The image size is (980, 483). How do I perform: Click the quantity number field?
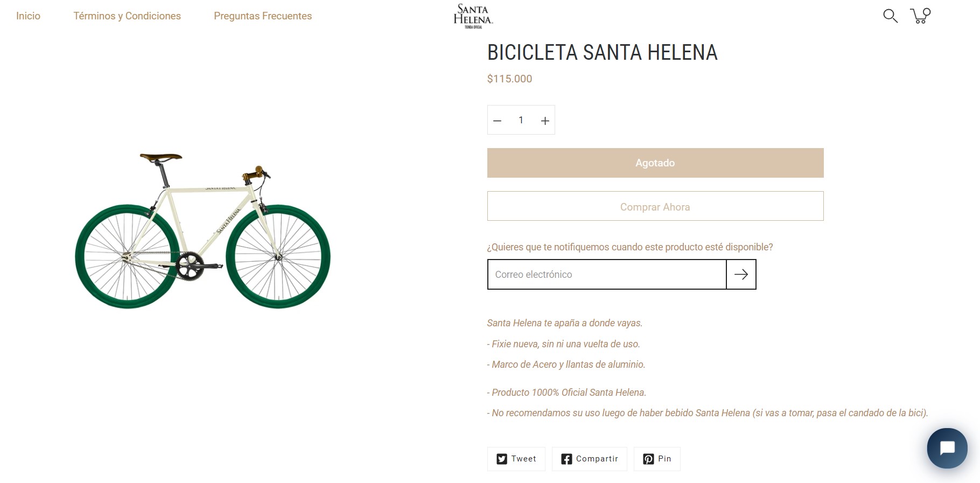521,120
